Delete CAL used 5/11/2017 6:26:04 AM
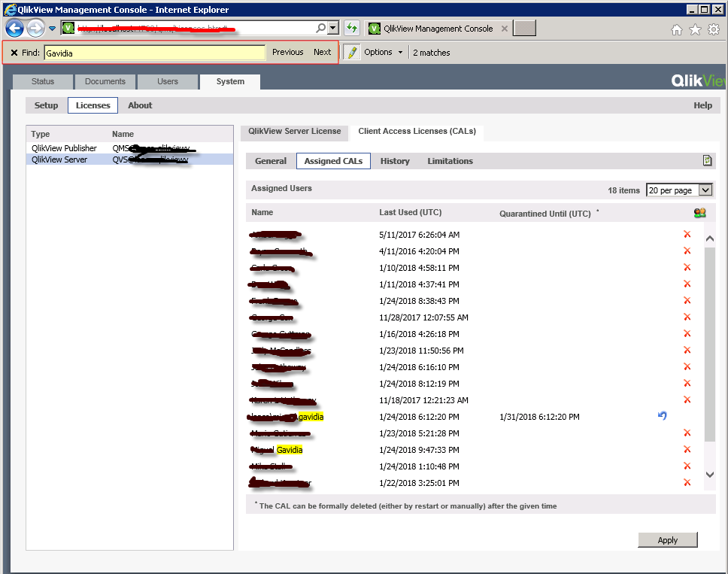Image resolution: width=728 pixels, height=574 pixels. click(x=687, y=235)
